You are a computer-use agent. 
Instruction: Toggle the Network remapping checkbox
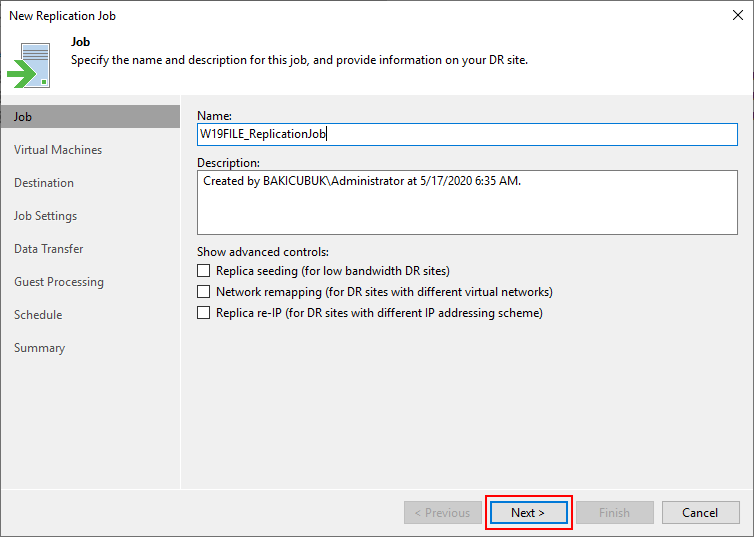point(204,292)
